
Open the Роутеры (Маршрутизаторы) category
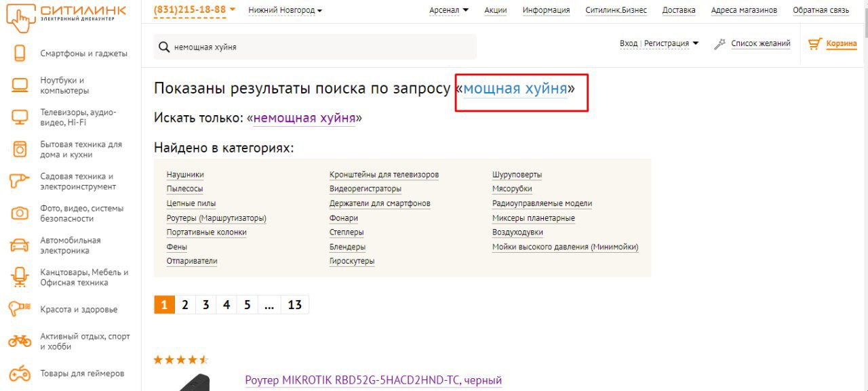point(216,218)
